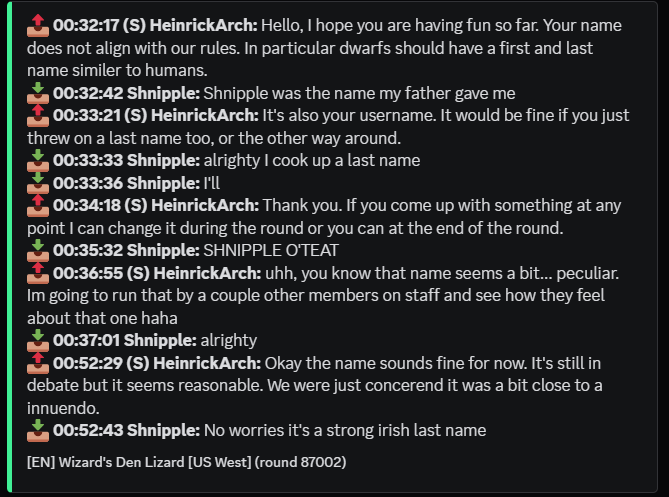The width and height of the screenshot is (669, 497).
Task: Click the green embed side bar
Action: [9, 247]
